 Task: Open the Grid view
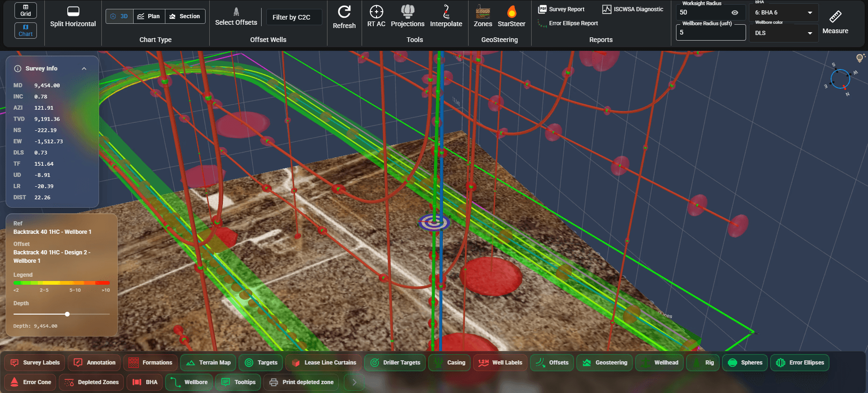coord(26,10)
